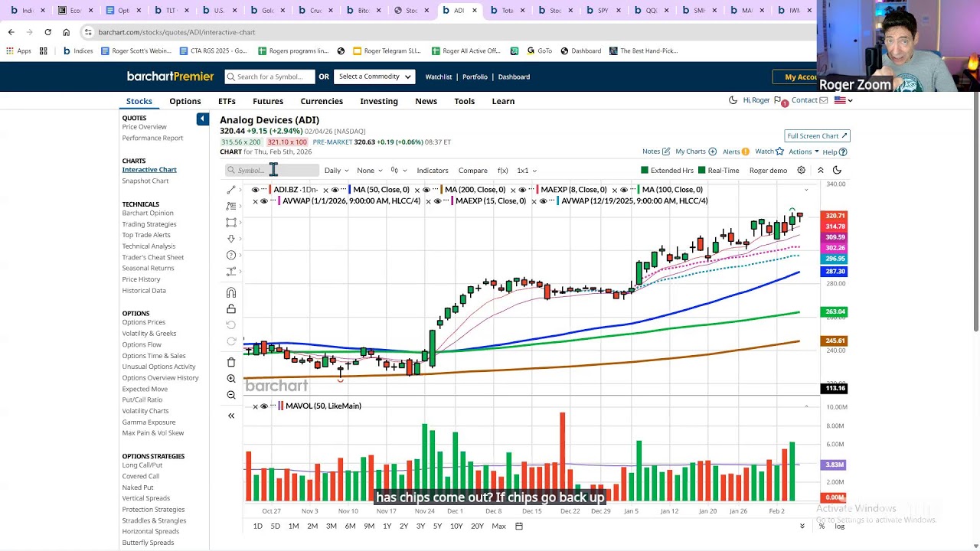Open the Options Flow sidebar link
This screenshot has width=980, height=551.
pos(142,344)
